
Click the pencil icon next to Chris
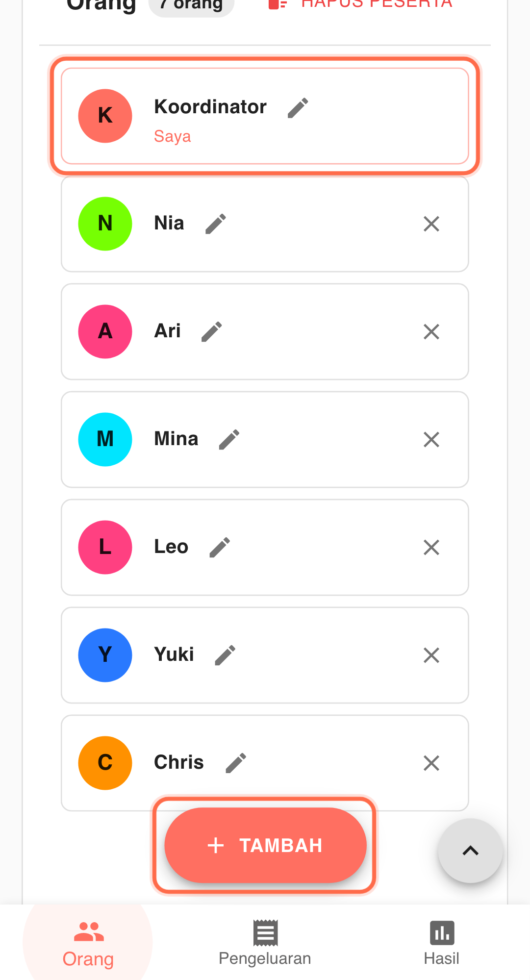[x=235, y=763]
